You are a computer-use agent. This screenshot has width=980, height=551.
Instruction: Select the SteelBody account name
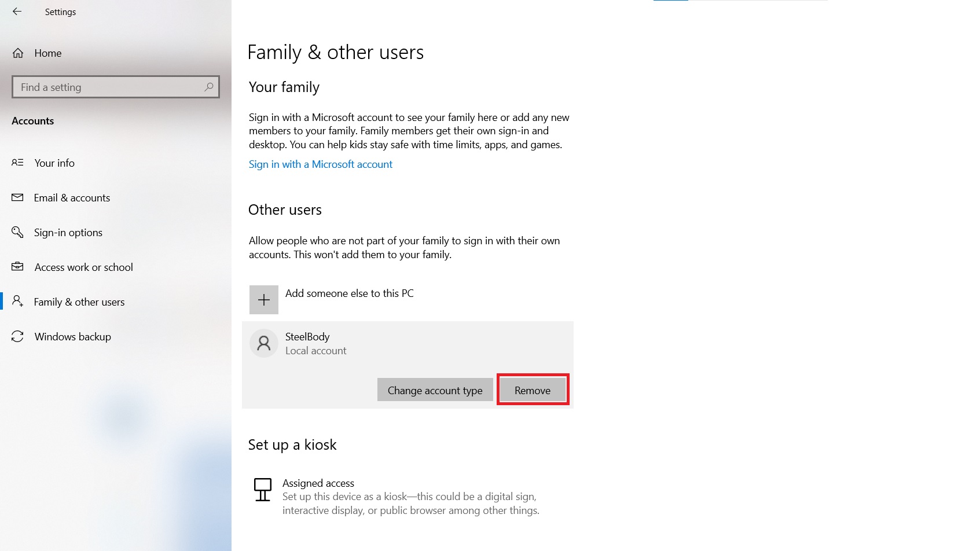point(307,337)
